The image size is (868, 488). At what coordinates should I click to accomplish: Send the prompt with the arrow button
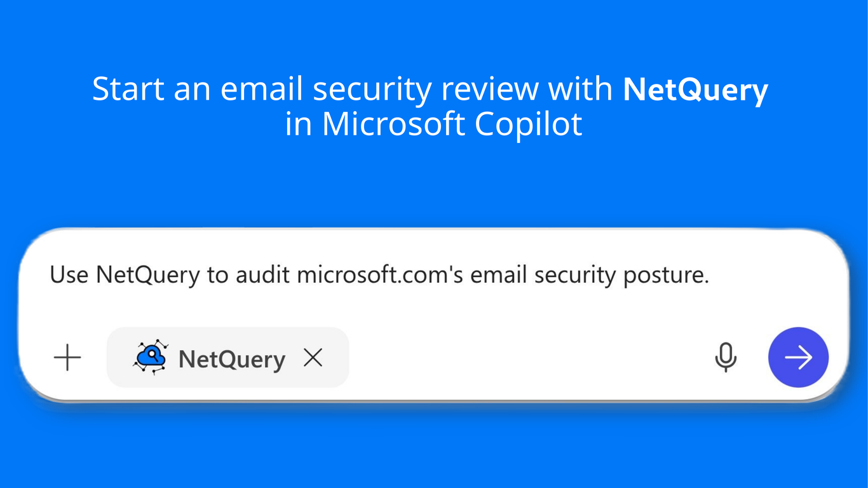tap(798, 357)
